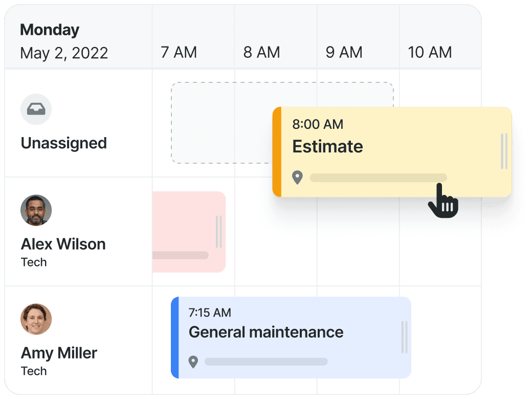This screenshot has height=399, width=532.
Task: Click the orange color bar on Estimate card
Action: point(277,151)
